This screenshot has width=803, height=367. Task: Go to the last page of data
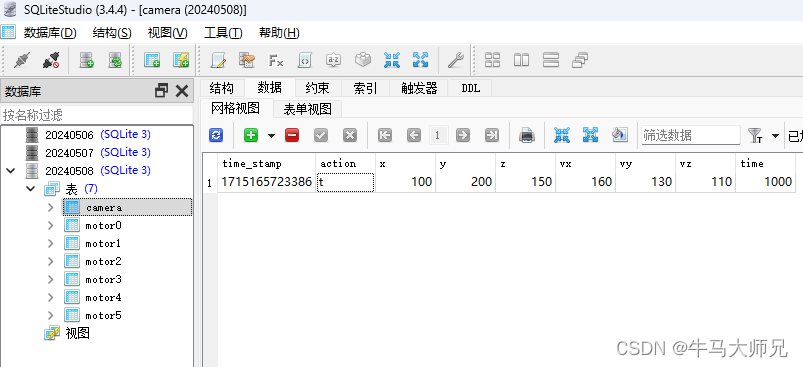click(492, 135)
